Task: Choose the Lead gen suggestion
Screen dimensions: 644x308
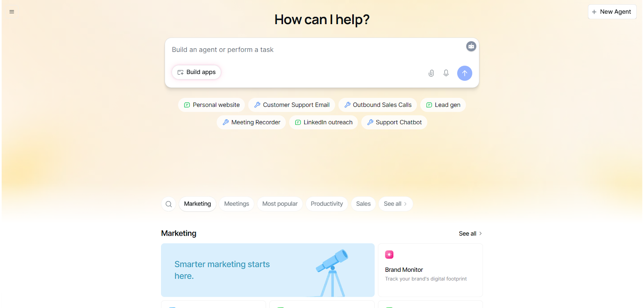Action: [443, 105]
